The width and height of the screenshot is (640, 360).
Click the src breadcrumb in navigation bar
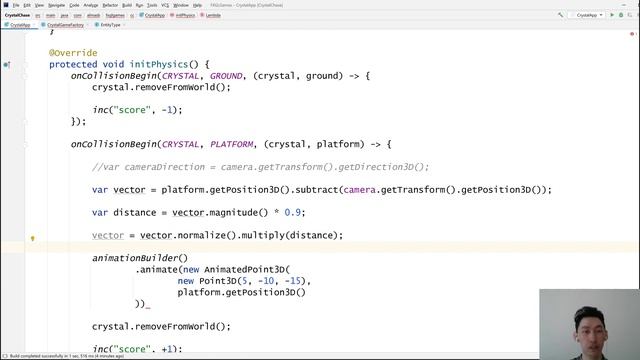(x=38, y=15)
